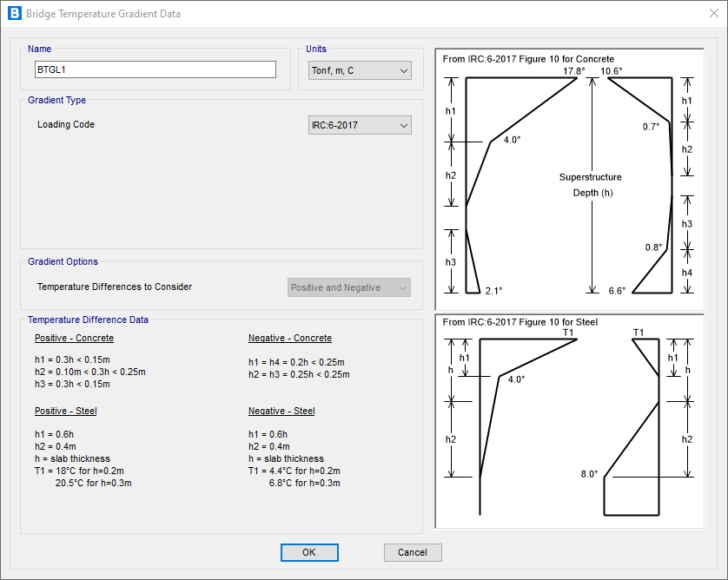Select the Negative - Steel heading
This screenshot has height=580, width=728.
[281, 411]
